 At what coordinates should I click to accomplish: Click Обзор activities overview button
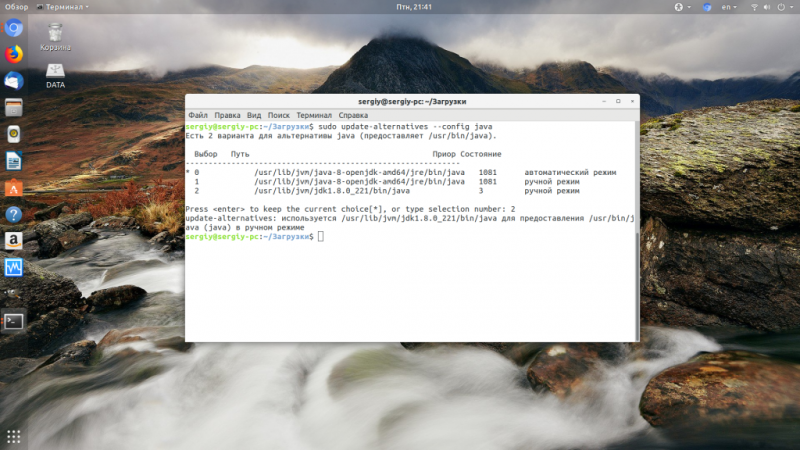16,7
